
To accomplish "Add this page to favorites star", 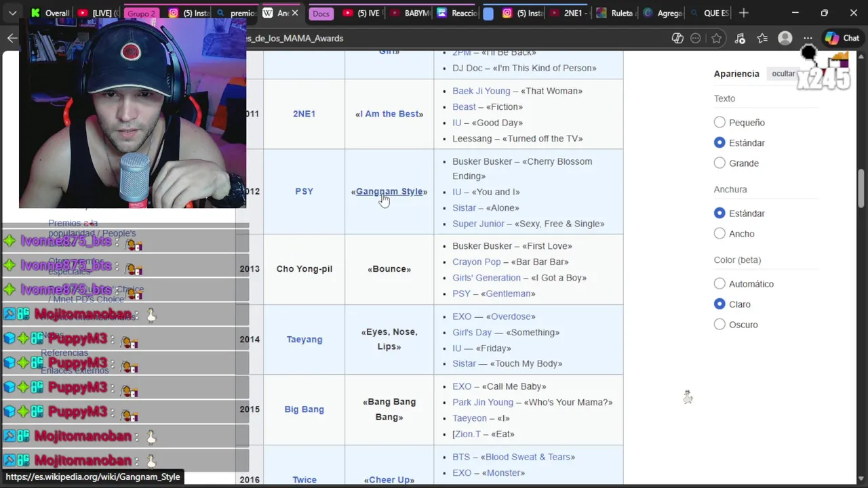I will point(716,38).
